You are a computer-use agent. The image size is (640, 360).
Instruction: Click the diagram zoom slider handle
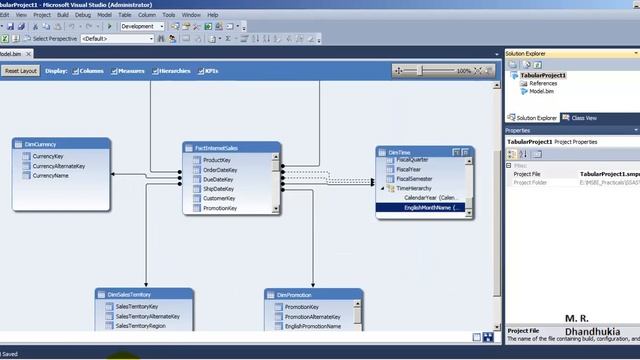pyautogui.click(x=420, y=71)
